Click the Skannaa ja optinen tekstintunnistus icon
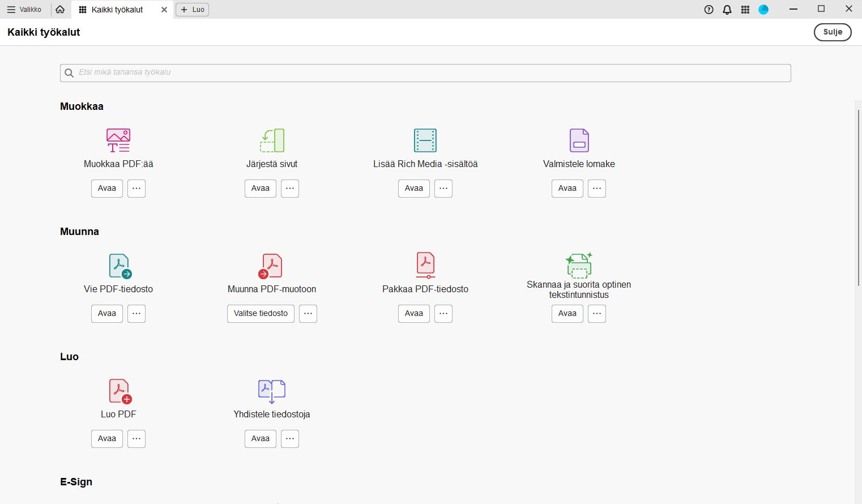Viewport: 862px width, 504px height. tap(579, 265)
